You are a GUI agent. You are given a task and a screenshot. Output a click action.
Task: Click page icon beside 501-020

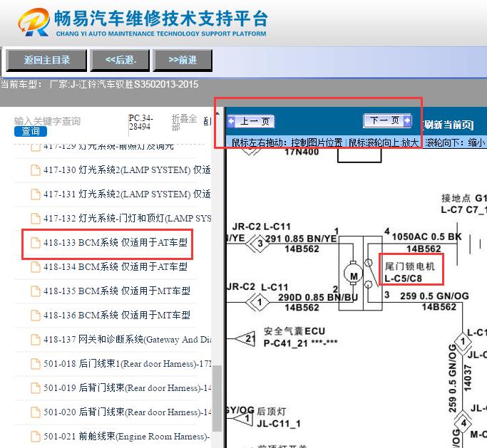[x=36, y=412]
